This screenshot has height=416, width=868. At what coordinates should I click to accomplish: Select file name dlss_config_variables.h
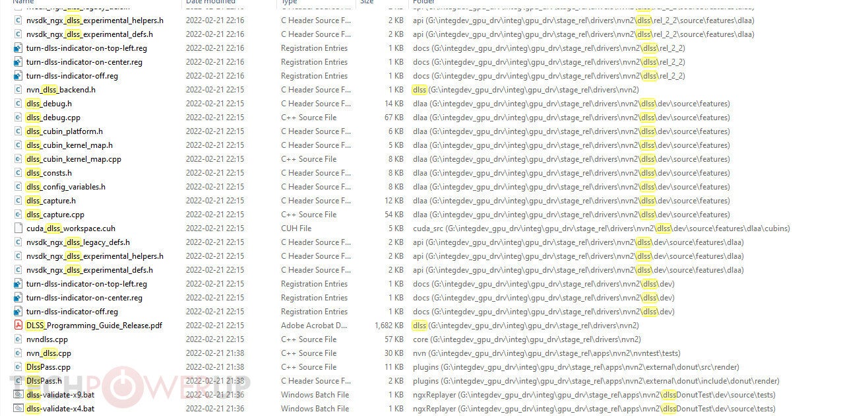[66, 187]
